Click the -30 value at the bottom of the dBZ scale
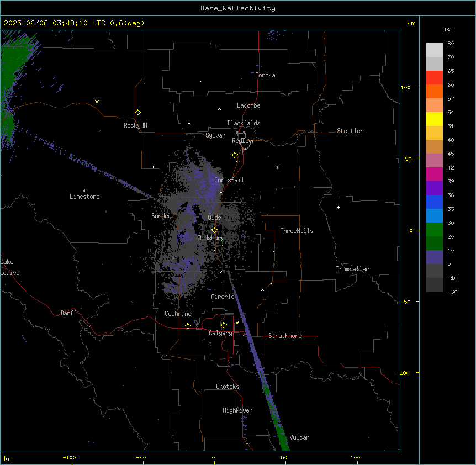The image size is (476, 465). (x=452, y=292)
